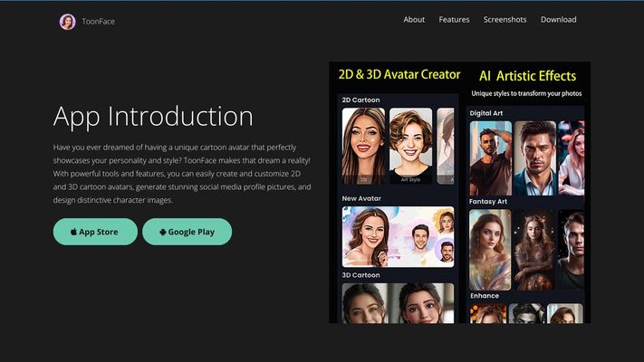Click the New Avatar watercolor banner image
Screen dimensions: 644x362
pyautogui.click(x=398, y=237)
